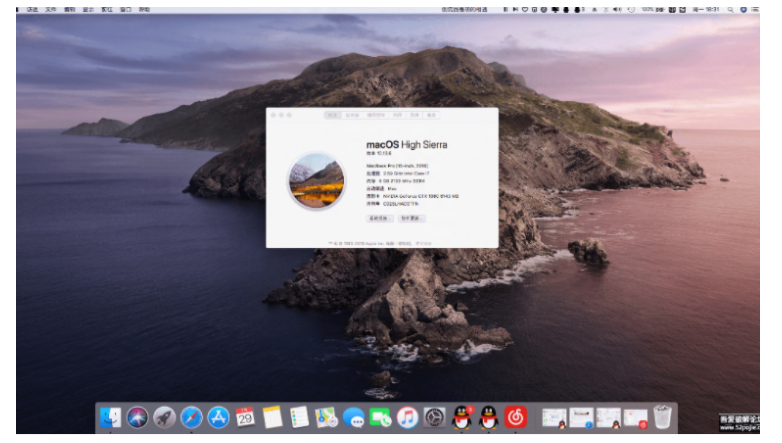Open Maps app in dock
Viewport: 782px width, 443px height.
click(x=326, y=417)
